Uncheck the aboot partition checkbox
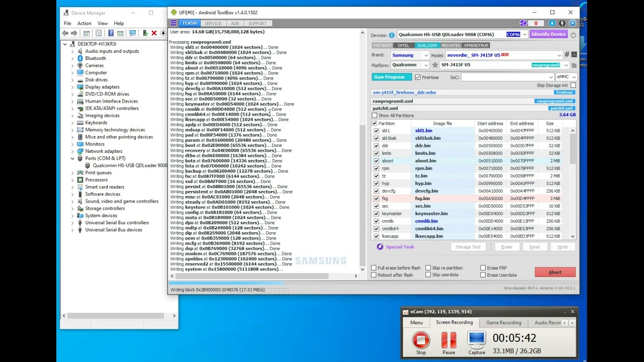 coord(376,161)
